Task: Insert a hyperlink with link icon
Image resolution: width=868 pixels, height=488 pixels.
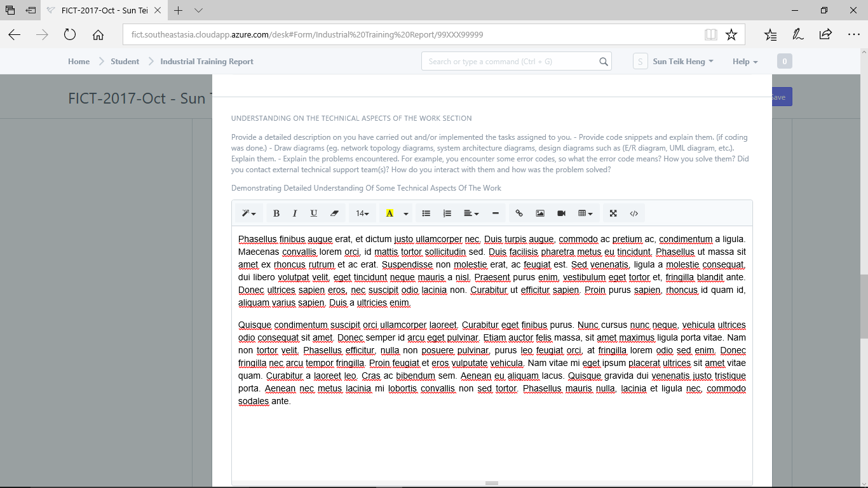Action: [519, 213]
